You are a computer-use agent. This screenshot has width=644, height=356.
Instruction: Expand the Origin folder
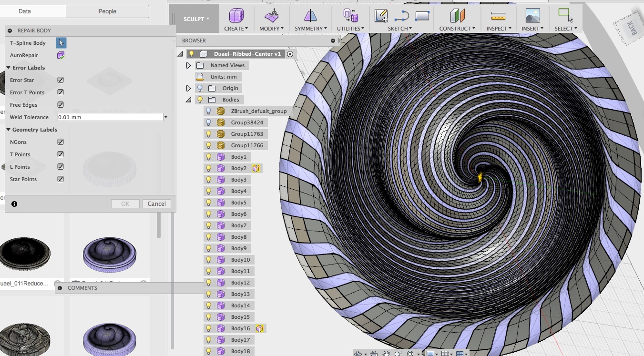click(188, 88)
